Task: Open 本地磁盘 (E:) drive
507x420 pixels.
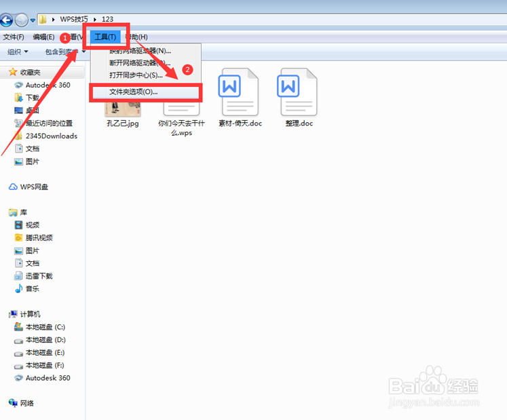Action: click(39, 352)
